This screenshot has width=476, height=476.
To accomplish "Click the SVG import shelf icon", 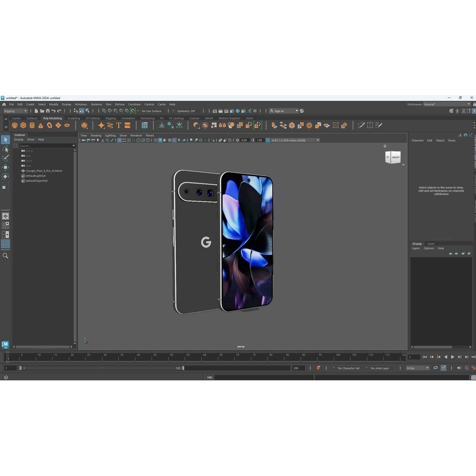I will [x=127, y=125].
